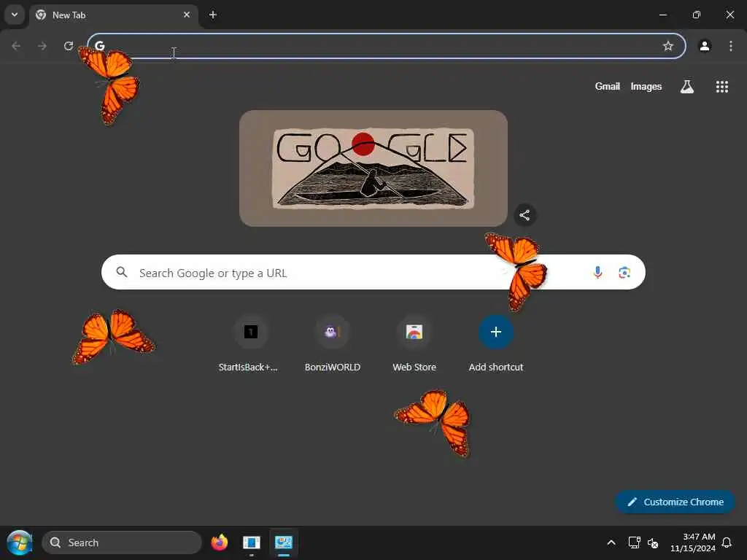The image size is (747, 560).
Task: Open Chrome's three-dot menu
Action: [731, 46]
